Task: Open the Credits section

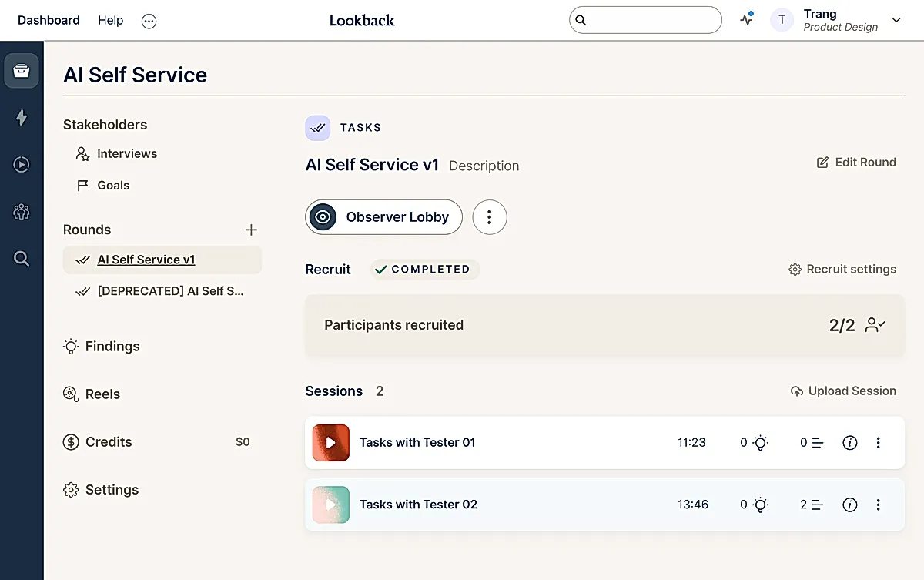Action: click(x=97, y=442)
